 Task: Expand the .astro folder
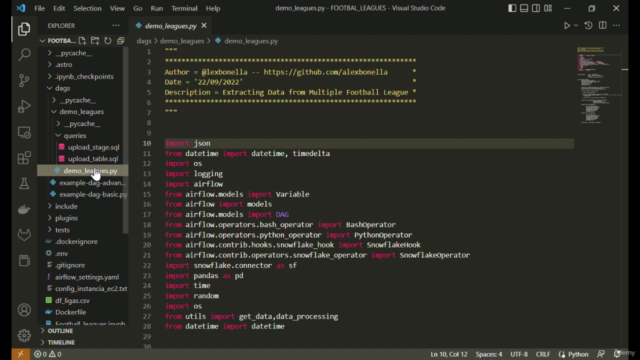63,64
